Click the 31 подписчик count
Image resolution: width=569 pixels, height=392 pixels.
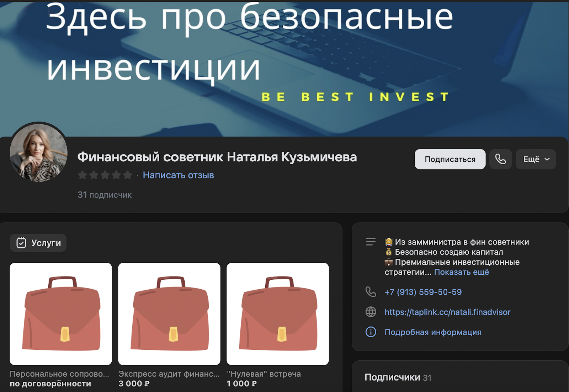point(105,195)
